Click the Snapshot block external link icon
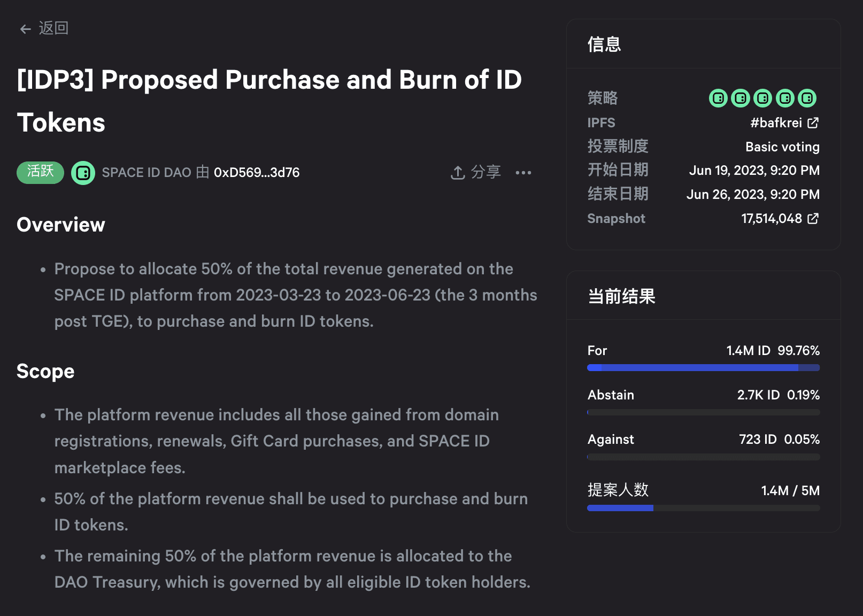The image size is (863, 616). pyautogui.click(x=813, y=218)
